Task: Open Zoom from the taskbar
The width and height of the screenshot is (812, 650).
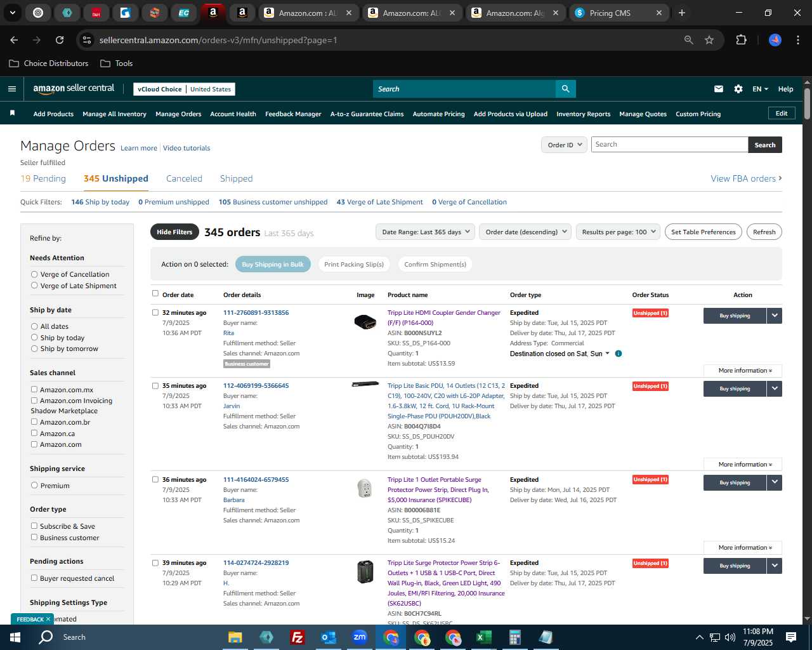Action: pos(360,637)
